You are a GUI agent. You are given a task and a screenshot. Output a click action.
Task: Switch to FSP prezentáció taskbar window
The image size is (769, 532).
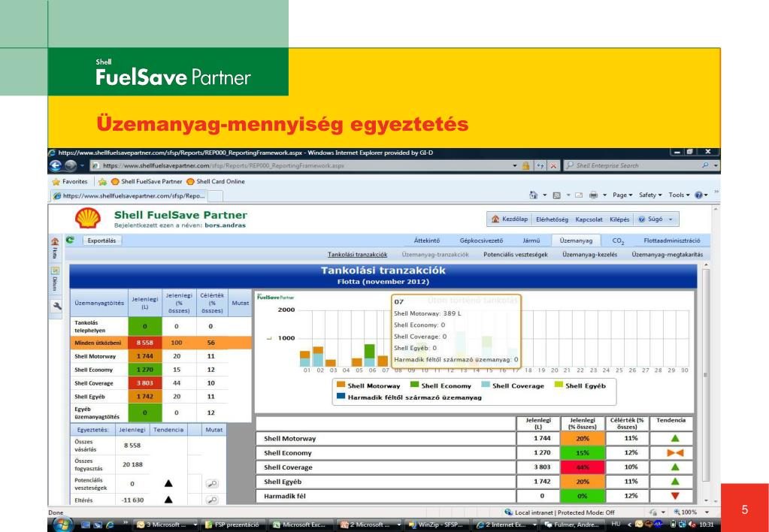click(x=233, y=524)
